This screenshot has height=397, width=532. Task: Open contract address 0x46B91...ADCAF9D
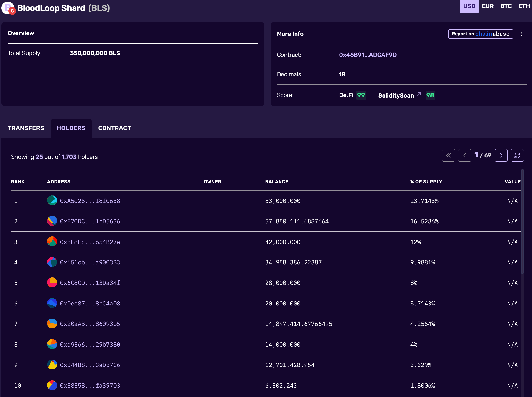pyautogui.click(x=368, y=55)
